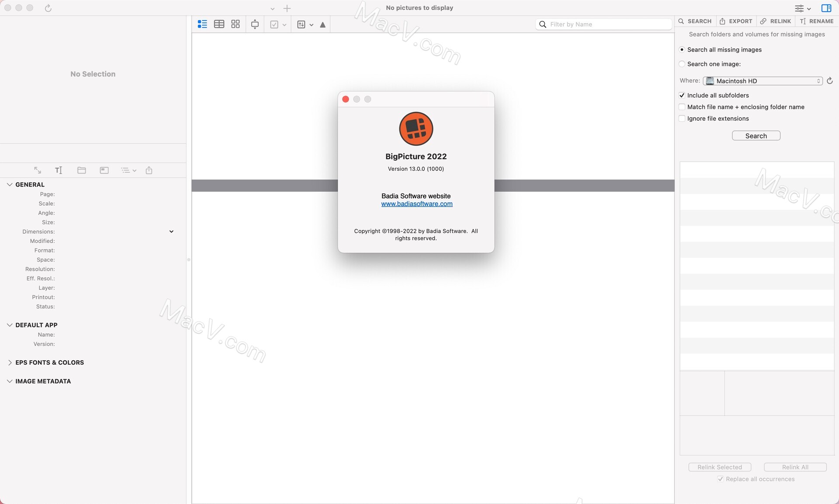
Task: Open the EXPORT tab
Action: coord(736,21)
